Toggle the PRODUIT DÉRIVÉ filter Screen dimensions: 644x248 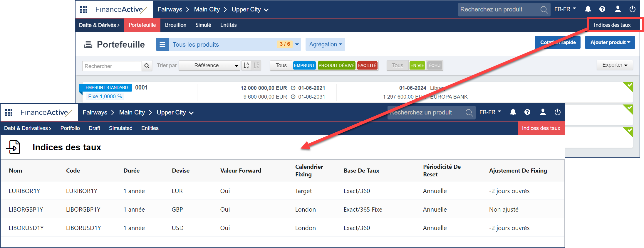tap(336, 65)
